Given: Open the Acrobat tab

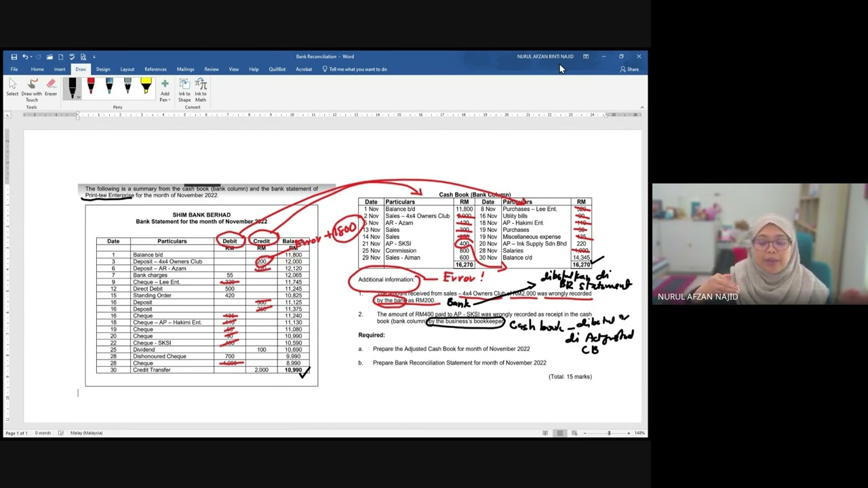Looking at the screenshot, I should (304, 69).
